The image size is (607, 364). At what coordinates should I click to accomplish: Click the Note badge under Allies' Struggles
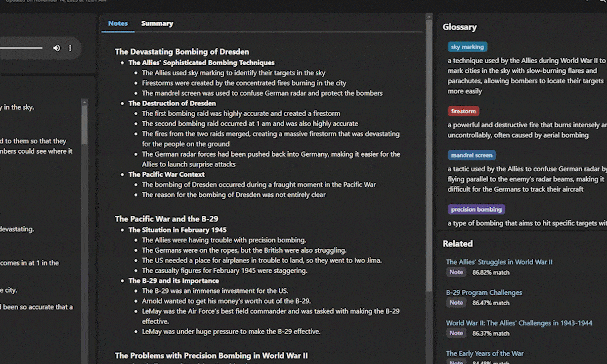click(x=456, y=272)
